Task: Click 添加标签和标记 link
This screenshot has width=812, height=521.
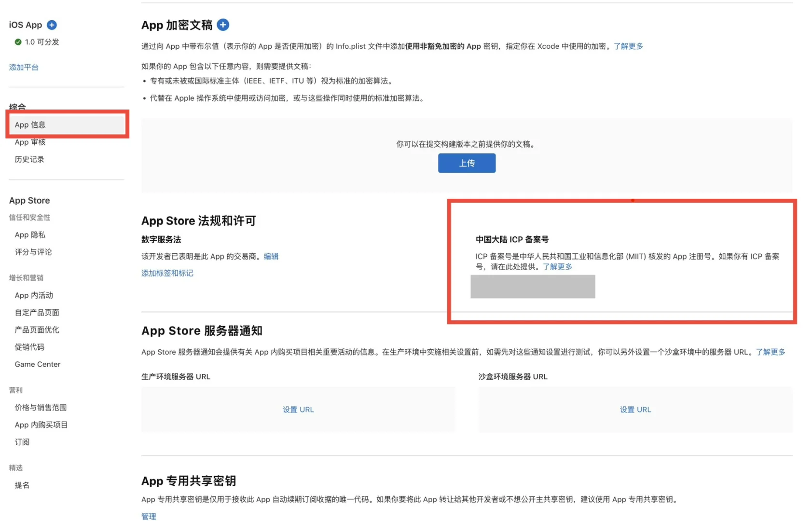Action: point(167,273)
